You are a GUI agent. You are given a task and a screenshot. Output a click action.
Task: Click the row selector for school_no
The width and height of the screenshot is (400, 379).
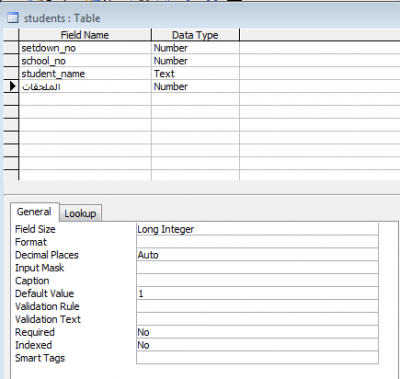[x=11, y=61]
